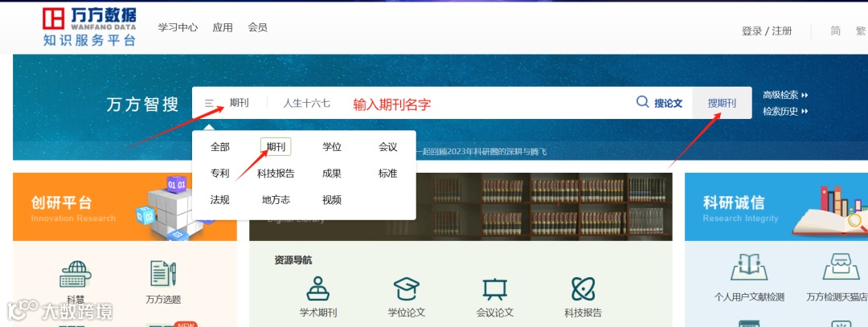Open 会员 in top navigation
This screenshot has height=327, width=868.
coord(257,27)
